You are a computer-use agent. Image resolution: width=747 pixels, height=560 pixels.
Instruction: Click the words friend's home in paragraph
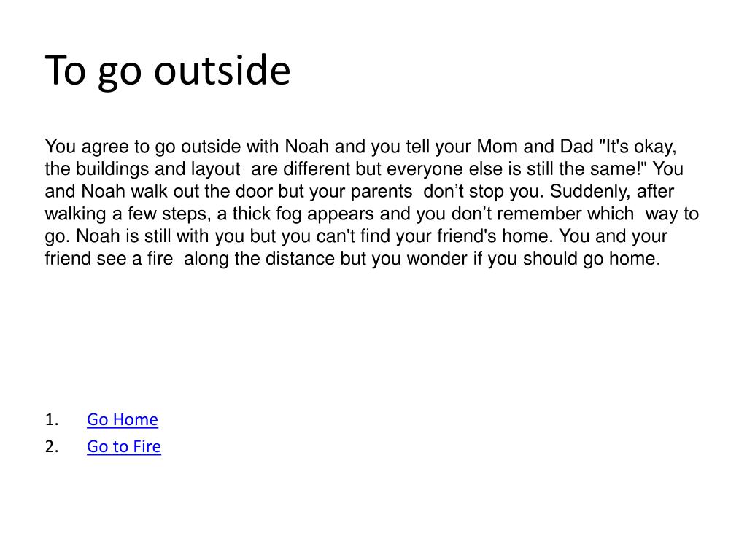495,236
